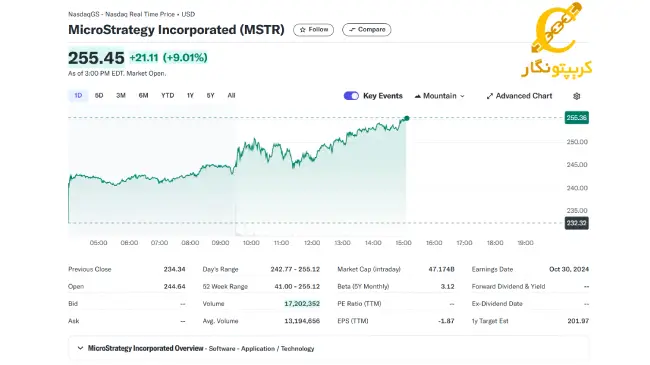Viewport: 650px width, 365px height.
Task: Click the MicroStrategy Incorporated (MSTR) title
Action: click(x=176, y=30)
